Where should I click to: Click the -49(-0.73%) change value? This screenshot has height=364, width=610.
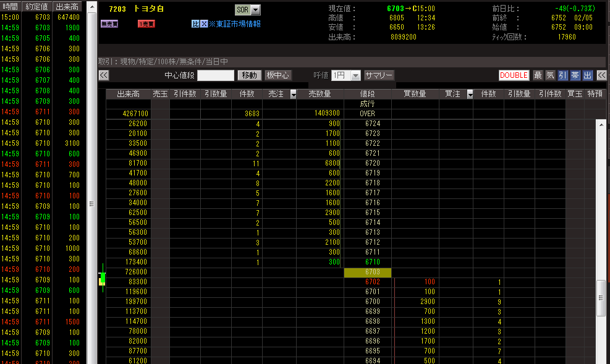pos(575,8)
